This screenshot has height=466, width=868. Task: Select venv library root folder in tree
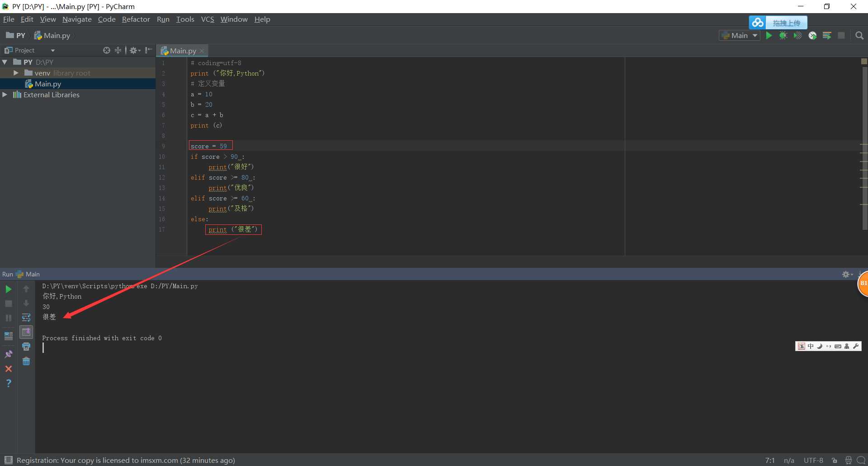[x=78, y=73]
